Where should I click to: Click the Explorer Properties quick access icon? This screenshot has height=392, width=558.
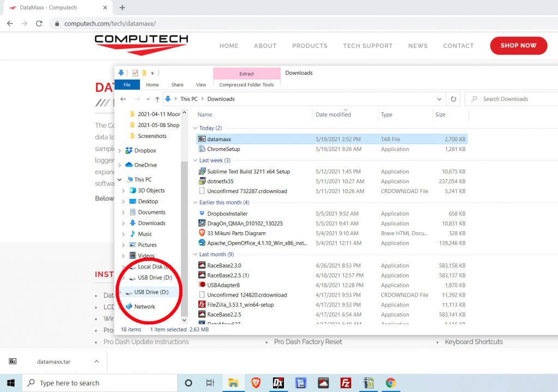pyautogui.click(x=135, y=73)
